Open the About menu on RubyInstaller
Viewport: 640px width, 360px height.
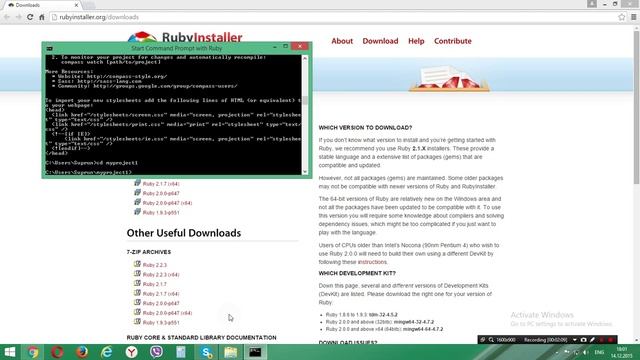342,41
